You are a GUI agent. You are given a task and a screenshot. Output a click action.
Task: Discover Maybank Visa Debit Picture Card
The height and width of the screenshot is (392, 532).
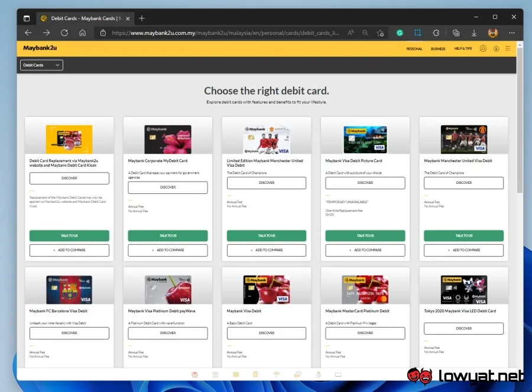pyautogui.click(x=365, y=183)
